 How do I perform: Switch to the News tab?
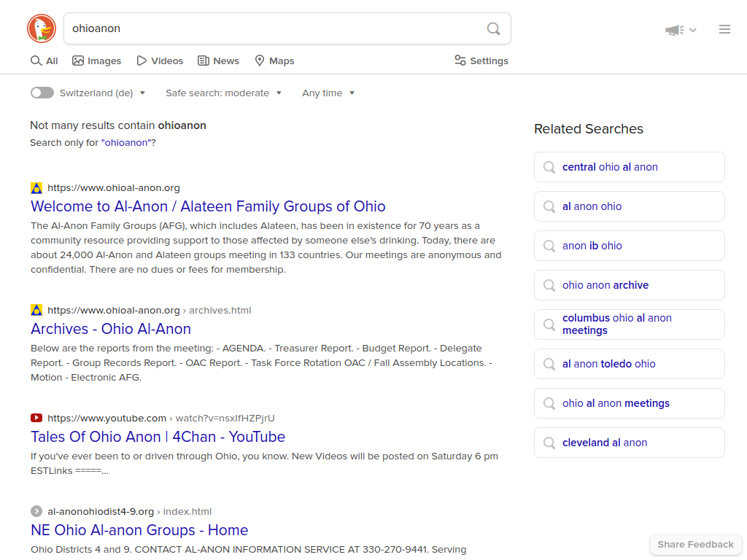[x=219, y=61]
